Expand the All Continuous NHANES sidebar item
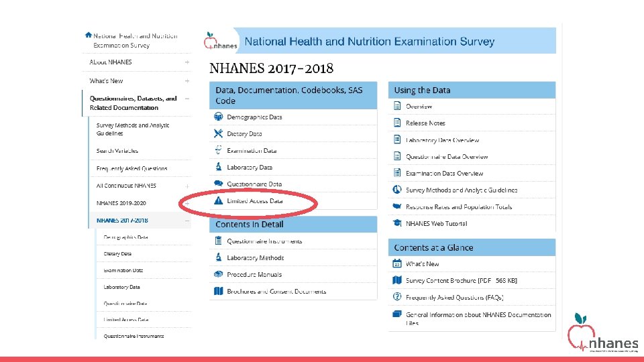Viewport: 644px width, 362px height. (187, 186)
